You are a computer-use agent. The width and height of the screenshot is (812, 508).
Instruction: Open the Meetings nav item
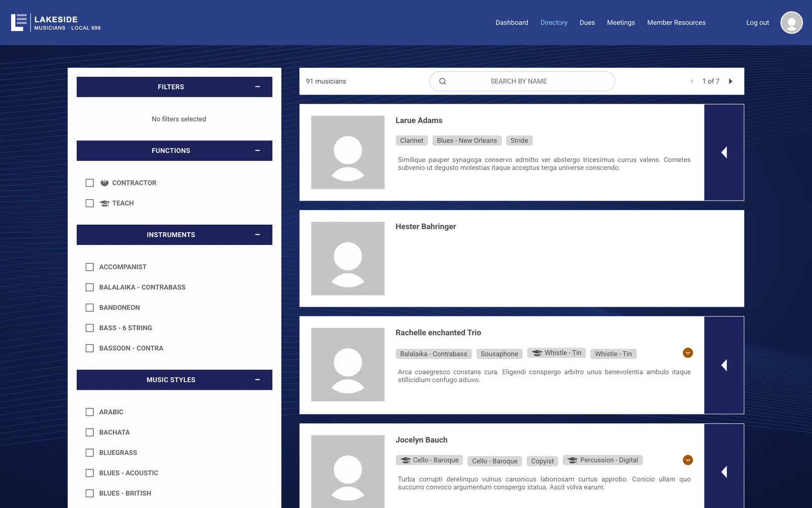point(621,22)
